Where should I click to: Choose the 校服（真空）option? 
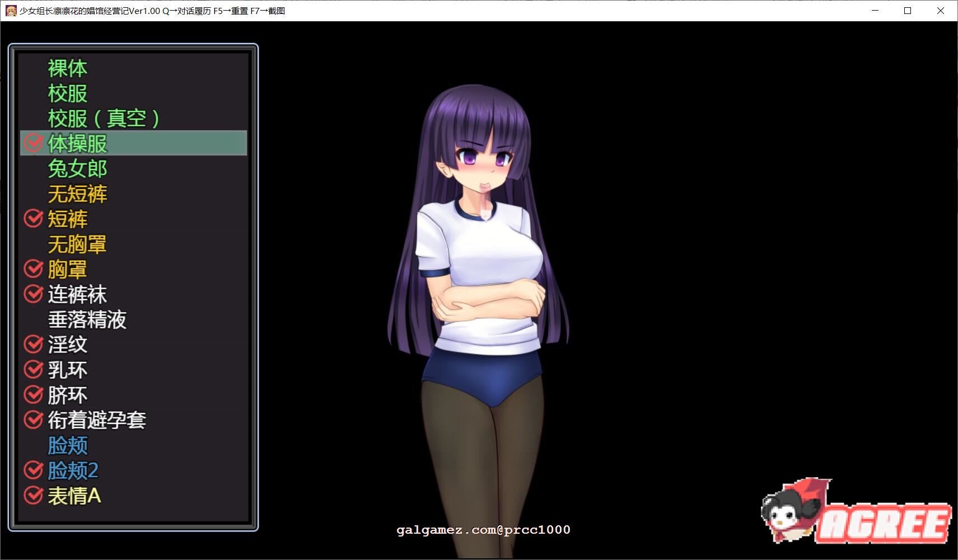(102, 118)
